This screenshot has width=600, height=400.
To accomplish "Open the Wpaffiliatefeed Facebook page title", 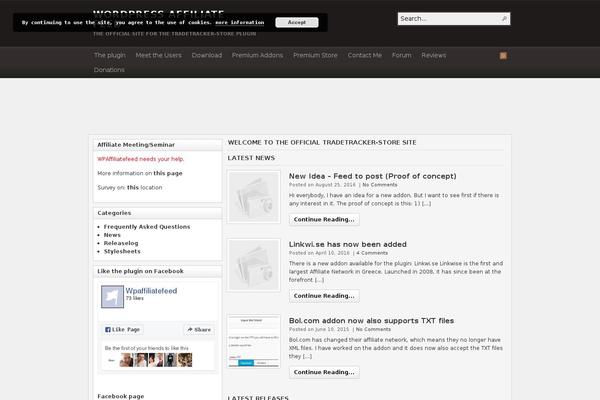I will (x=151, y=291).
